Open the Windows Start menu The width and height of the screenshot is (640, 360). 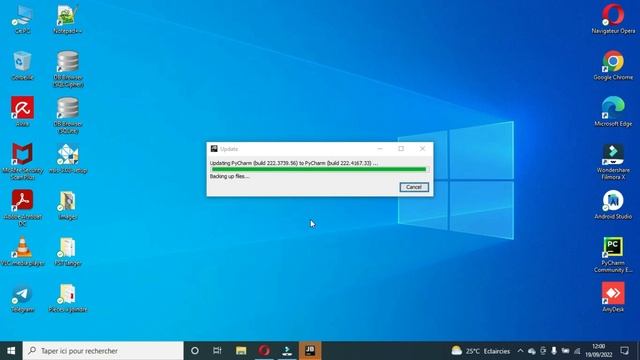[11, 351]
